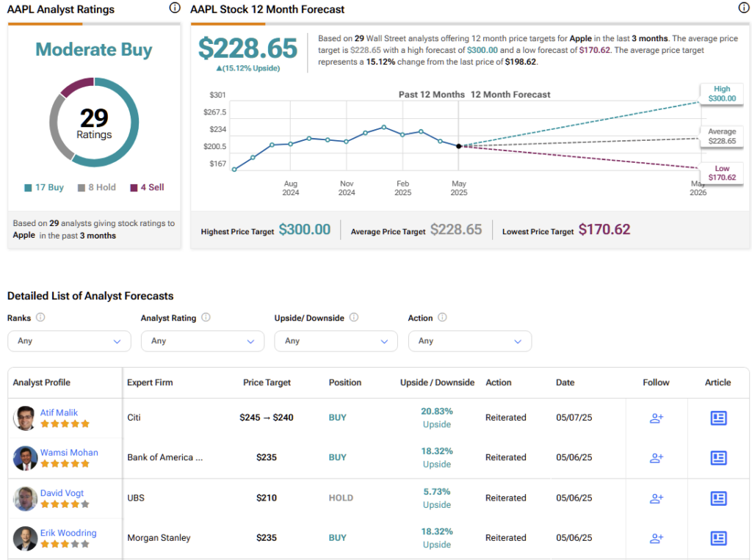The height and width of the screenshot is (560, 752).
Task: Open Action filter dropdown
Action: click(x=469, y=341)
